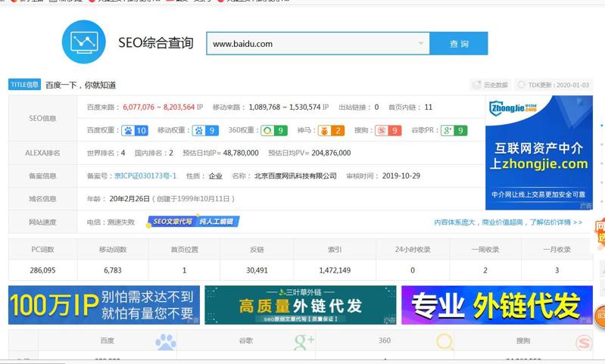Click the 百度权重 paw icon badge 10

coord(135,131)
